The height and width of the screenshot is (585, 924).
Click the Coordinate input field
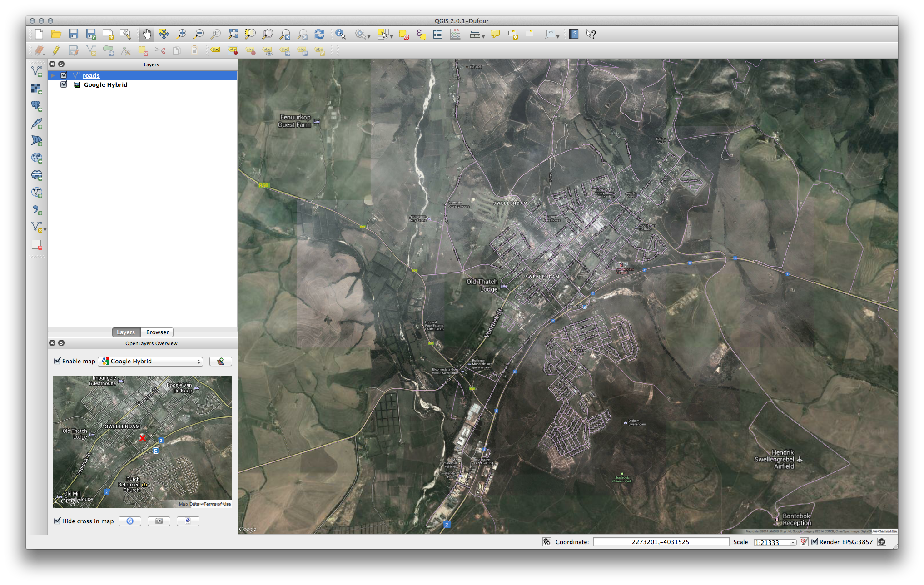661,542
